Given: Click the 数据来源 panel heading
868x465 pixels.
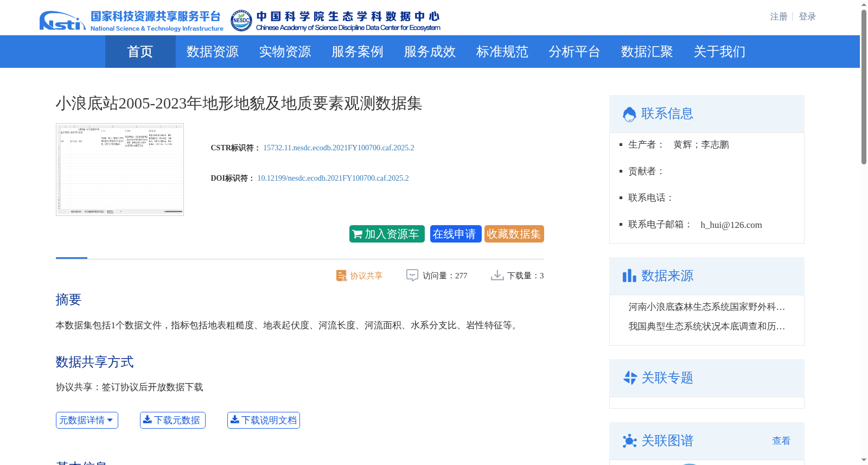Looking at the screenshot, I should click(667, 276).
